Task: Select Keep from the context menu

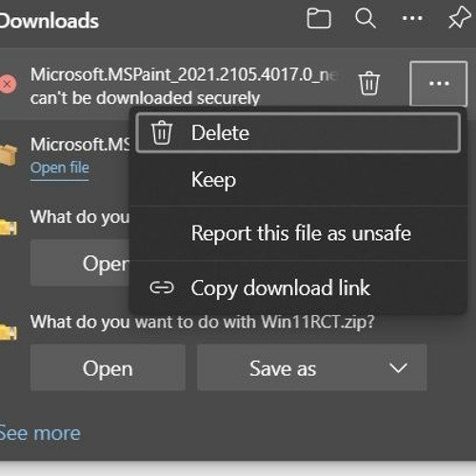Action: [298, 180]
